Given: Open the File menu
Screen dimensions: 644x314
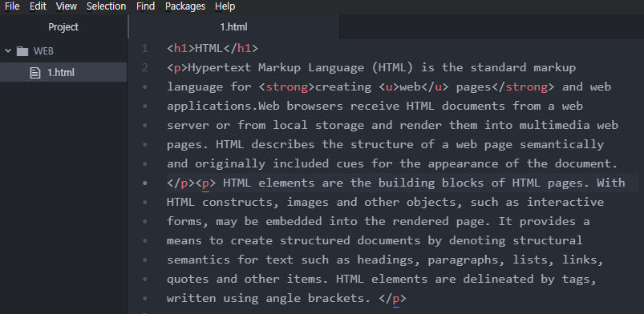Looking at the screenshot, I should click(x=12, y=6).
